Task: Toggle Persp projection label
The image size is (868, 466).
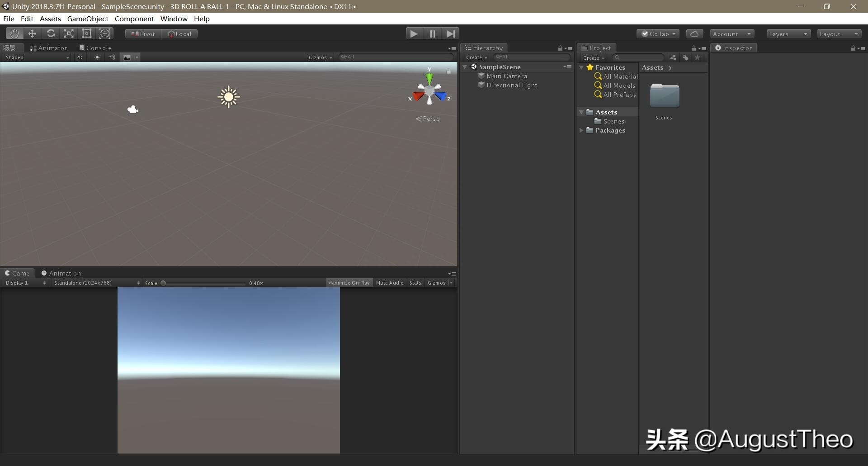Action: pos(428,119)
